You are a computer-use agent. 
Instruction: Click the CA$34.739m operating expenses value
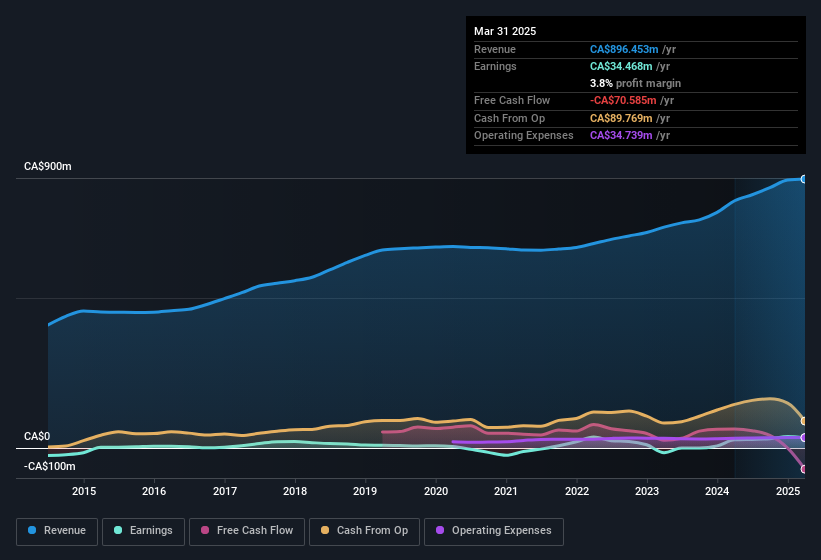[621, 136]
